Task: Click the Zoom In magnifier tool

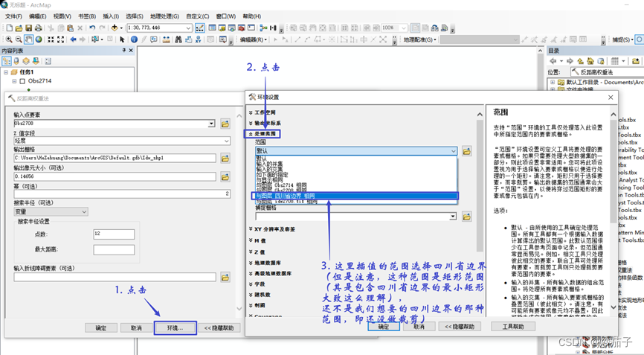Action: pyautogui.click(x=8, y=39)
